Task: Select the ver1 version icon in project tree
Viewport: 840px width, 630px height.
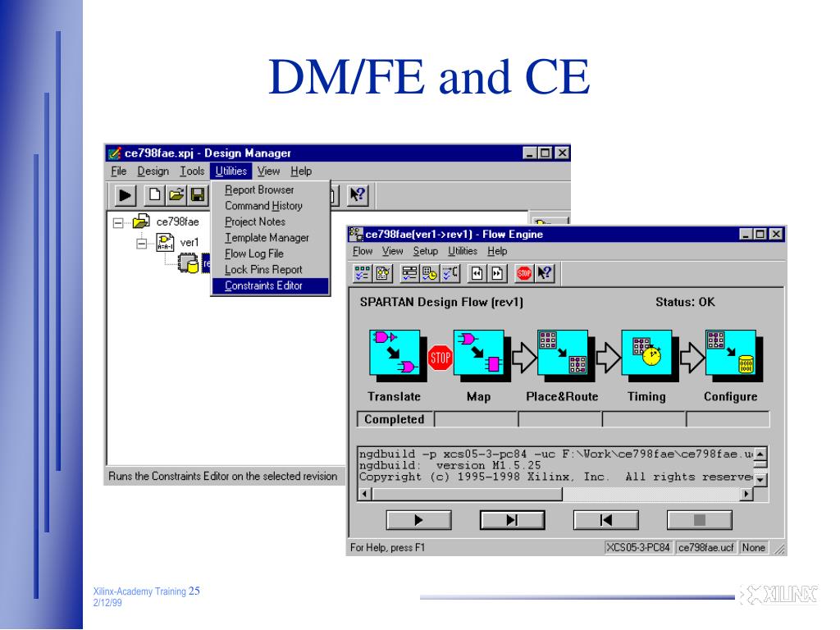Action: (165, 243)
